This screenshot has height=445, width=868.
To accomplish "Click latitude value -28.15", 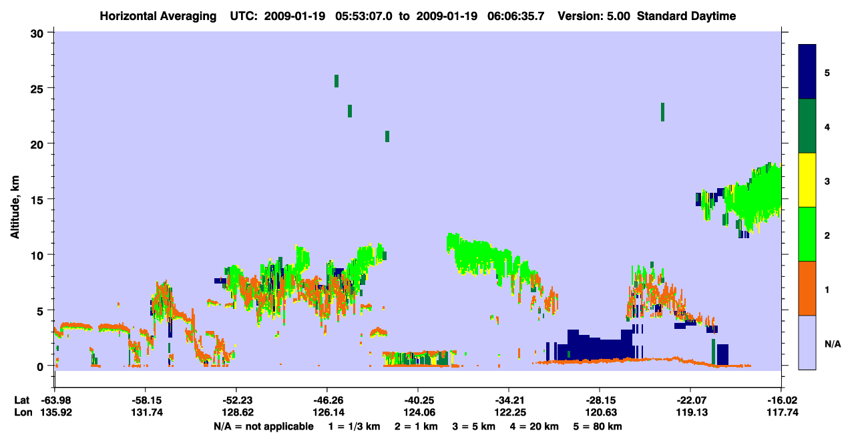I will (600, 401).
